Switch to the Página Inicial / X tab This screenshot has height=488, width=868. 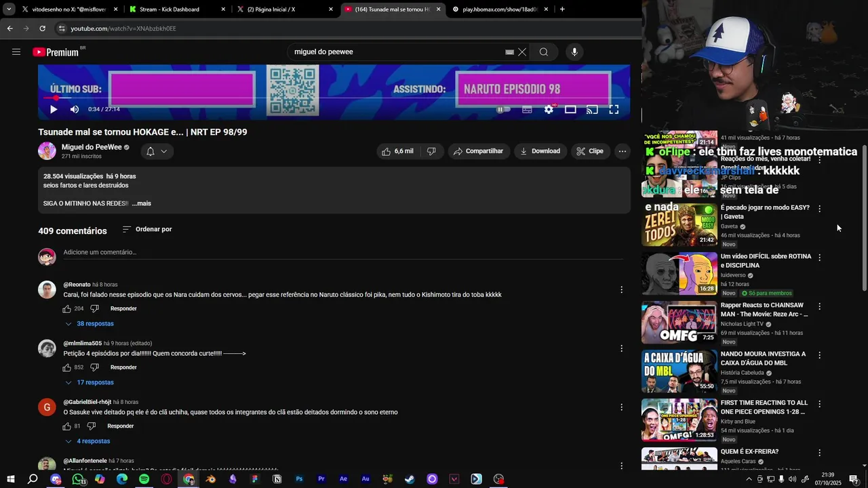coord(285,9)
